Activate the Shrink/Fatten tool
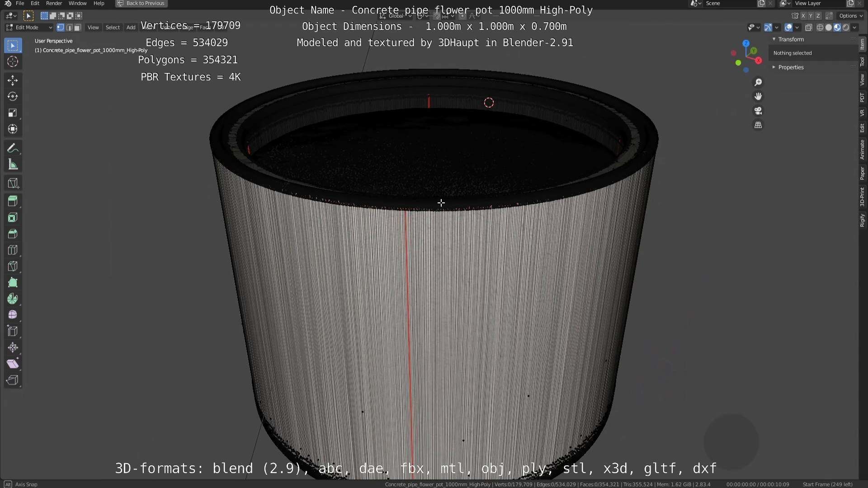The width and height of the screenshot is (868, 488). 13,347
